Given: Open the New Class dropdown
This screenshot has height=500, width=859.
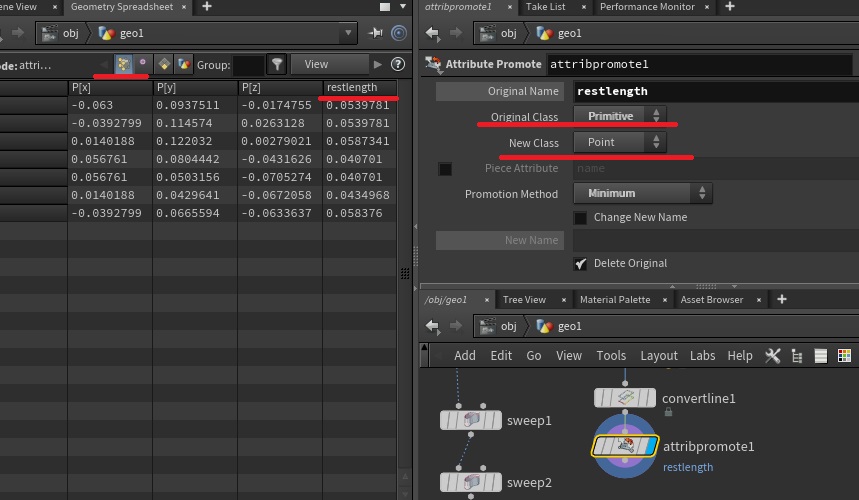Looking at the screenshot, I should point(620,142).
